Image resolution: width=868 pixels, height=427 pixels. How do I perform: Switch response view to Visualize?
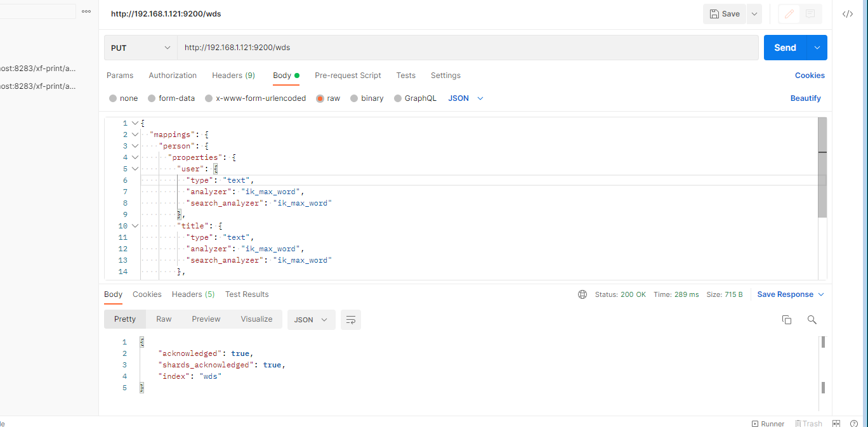pos(256,319)
